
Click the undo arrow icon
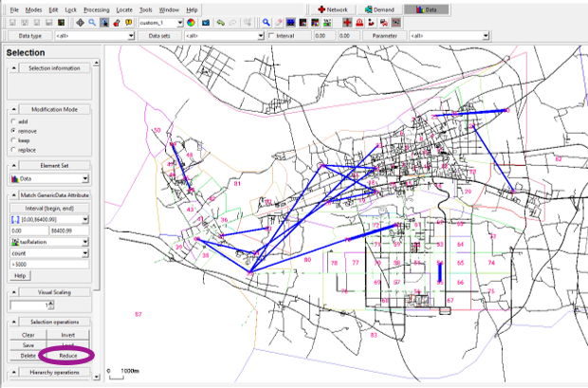pos(221,21)
